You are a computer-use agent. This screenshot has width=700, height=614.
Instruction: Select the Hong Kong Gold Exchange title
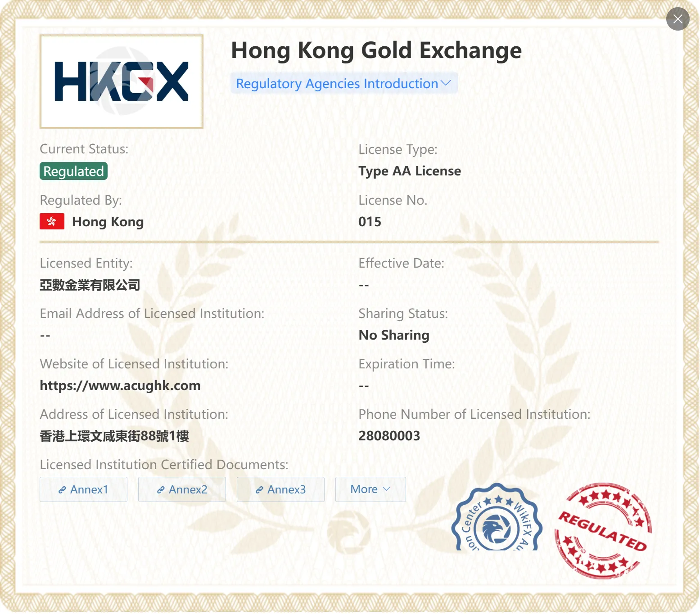(x=376, y=50)
